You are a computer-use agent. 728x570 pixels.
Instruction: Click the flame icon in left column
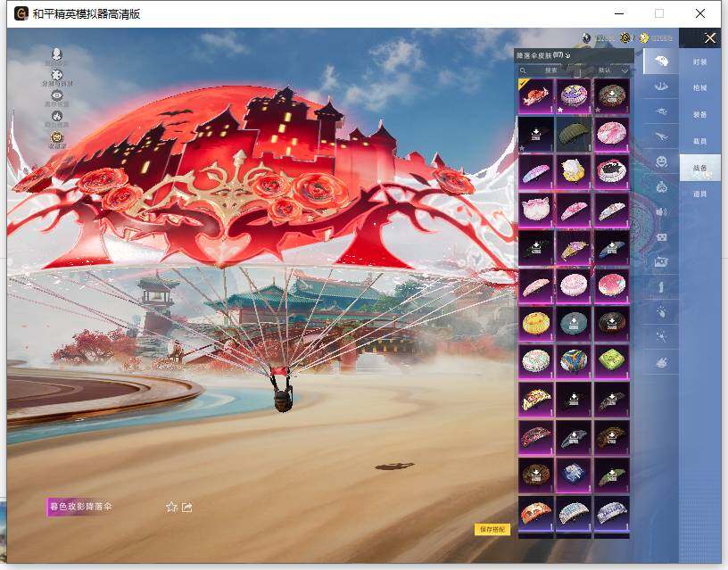pyautogui.click(x=56, y=116)
